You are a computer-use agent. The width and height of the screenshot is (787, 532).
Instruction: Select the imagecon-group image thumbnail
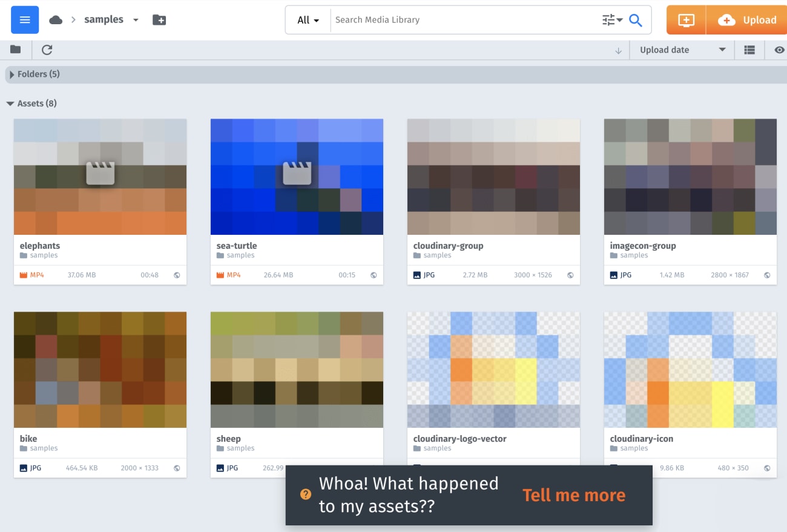(x=690, y=177)
